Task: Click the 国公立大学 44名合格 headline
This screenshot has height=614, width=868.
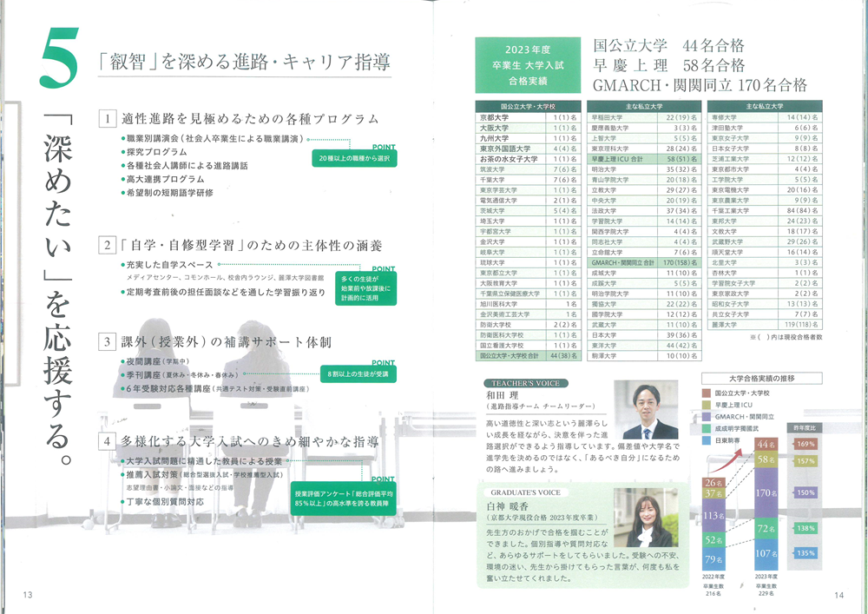Action: 668,45
